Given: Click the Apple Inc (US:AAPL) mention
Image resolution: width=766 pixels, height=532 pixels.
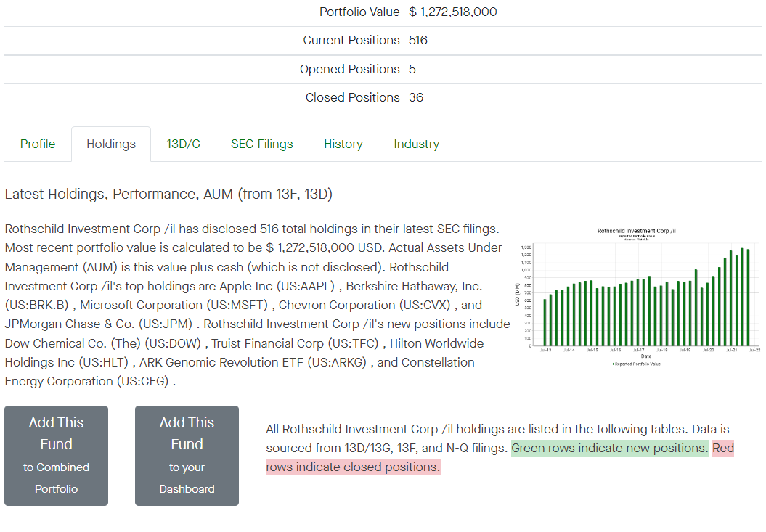Looking at the screenshot, I should pyautogui.click(x=277, y=286).
